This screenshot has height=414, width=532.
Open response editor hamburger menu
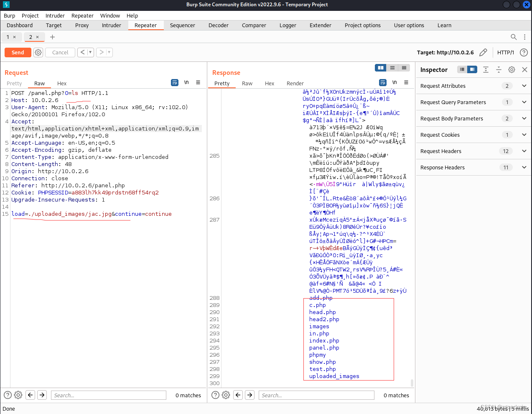tap(406, 82)
